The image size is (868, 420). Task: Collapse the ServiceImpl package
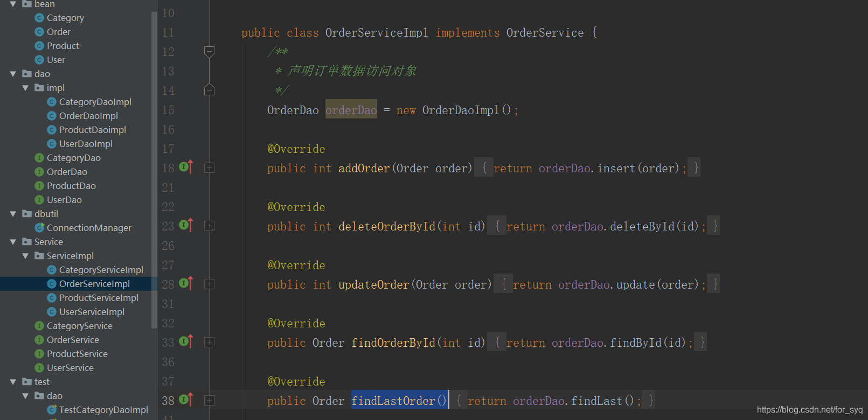[x=25, y=256]
